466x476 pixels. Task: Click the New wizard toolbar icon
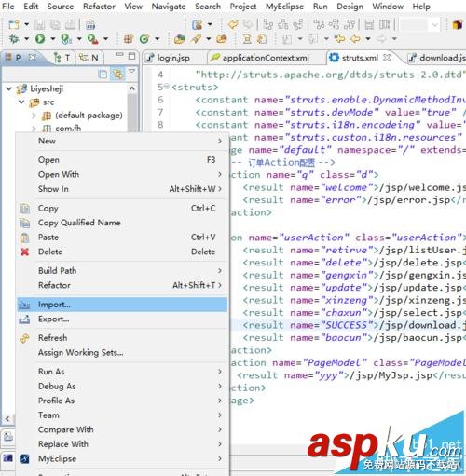click(14, 24)
